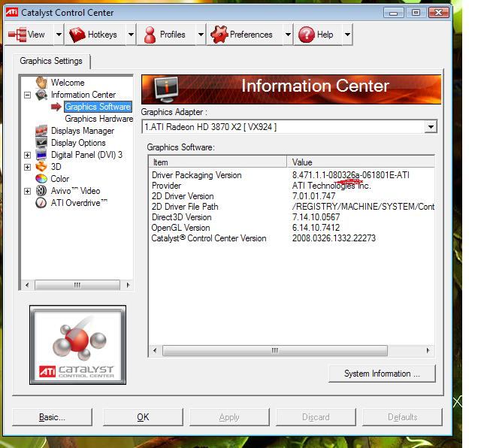Click the Defaults button
Image resolution: width=481 pixels, height=448 pixels.
pyautogui.click(x=403, y=417)
